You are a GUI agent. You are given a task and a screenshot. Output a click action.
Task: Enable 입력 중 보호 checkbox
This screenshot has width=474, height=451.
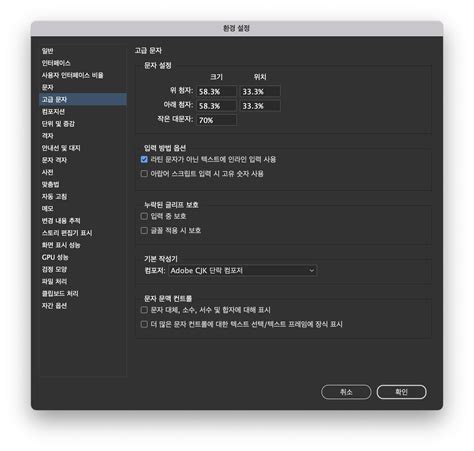[x=144, y=216]
